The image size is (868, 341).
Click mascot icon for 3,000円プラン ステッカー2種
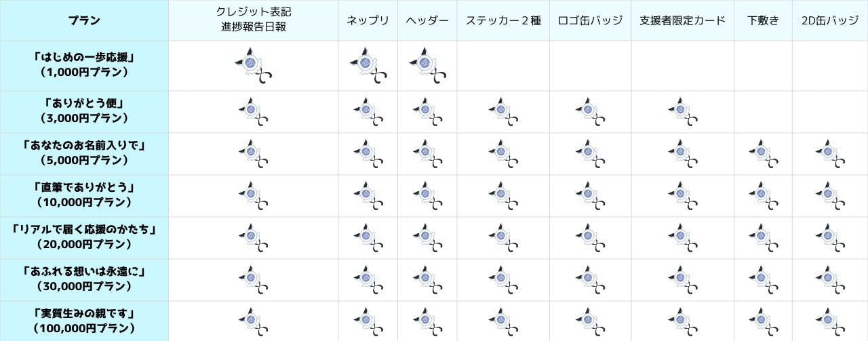coord(503,112)
